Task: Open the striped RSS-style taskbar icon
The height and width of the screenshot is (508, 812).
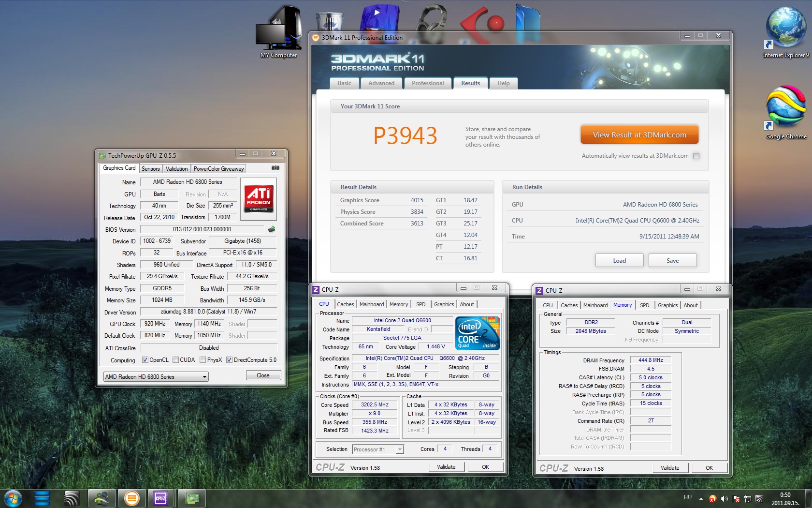Action: (72, 498)
